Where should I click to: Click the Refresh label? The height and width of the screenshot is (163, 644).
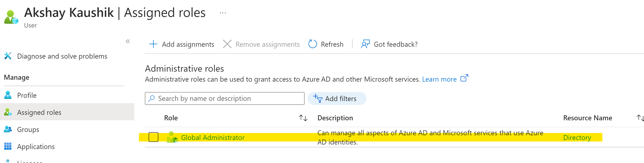(332, 44)
